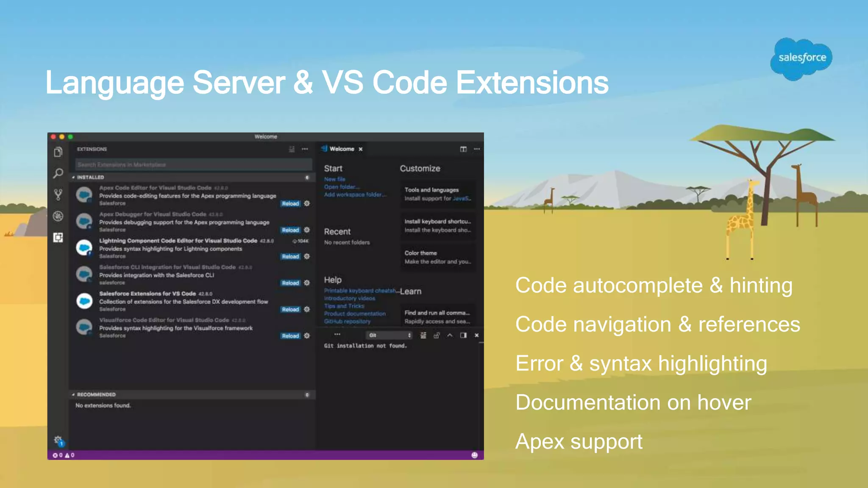Open the Debug view icon
868x488 pixels.
[58, 216]
